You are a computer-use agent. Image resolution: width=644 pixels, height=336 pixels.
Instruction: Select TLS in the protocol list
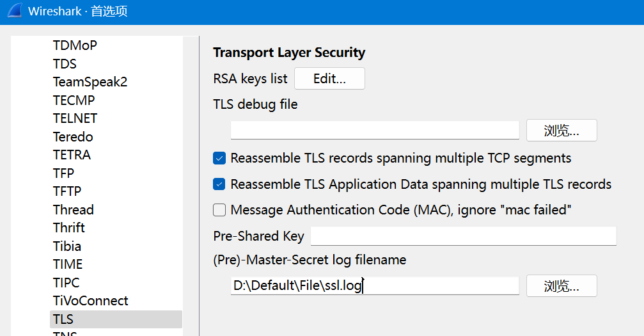(63, 319)
